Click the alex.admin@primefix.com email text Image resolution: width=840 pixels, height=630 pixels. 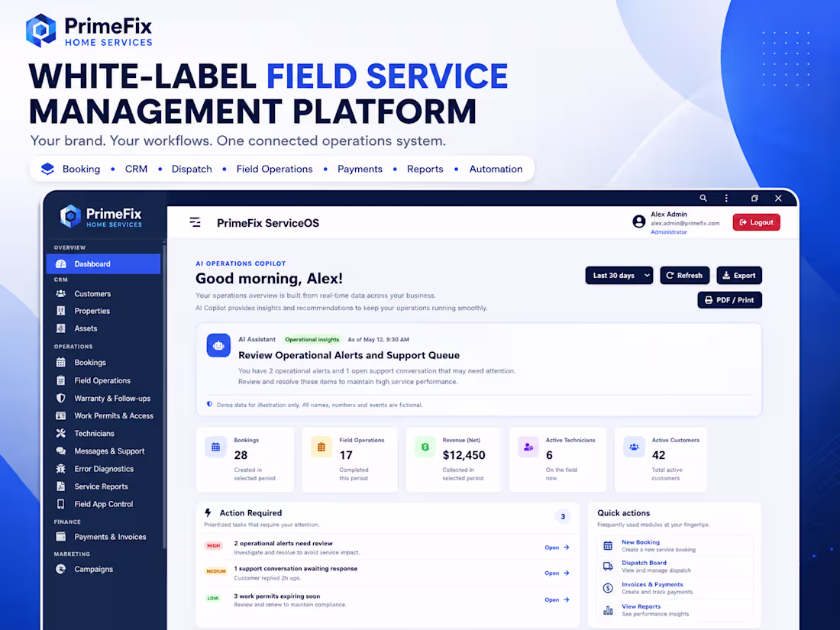click(685, 224)
